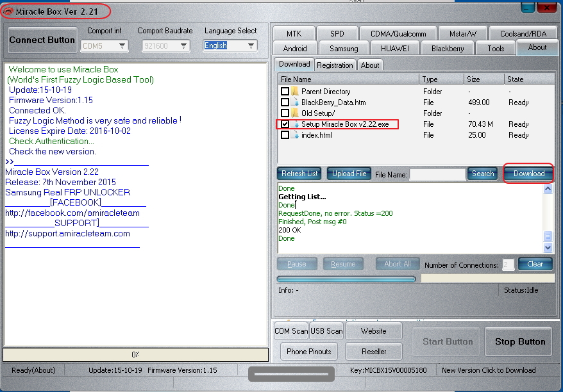Click the Phone Pinouts button

309,352
